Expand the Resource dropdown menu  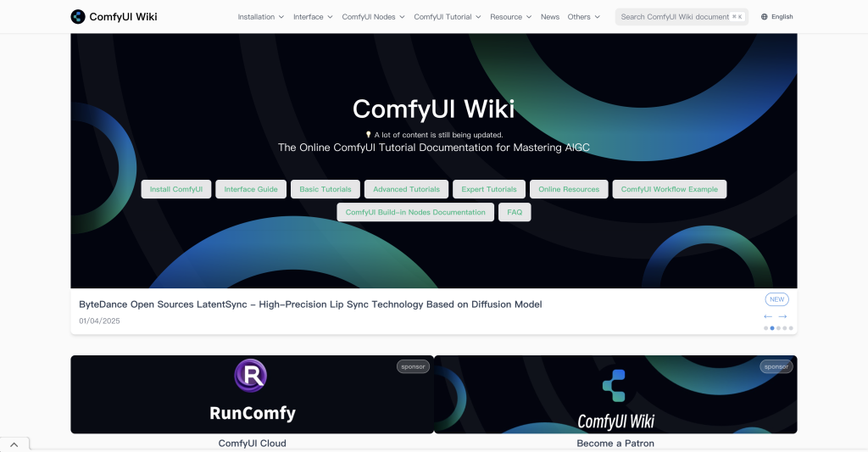click(510, 17)
